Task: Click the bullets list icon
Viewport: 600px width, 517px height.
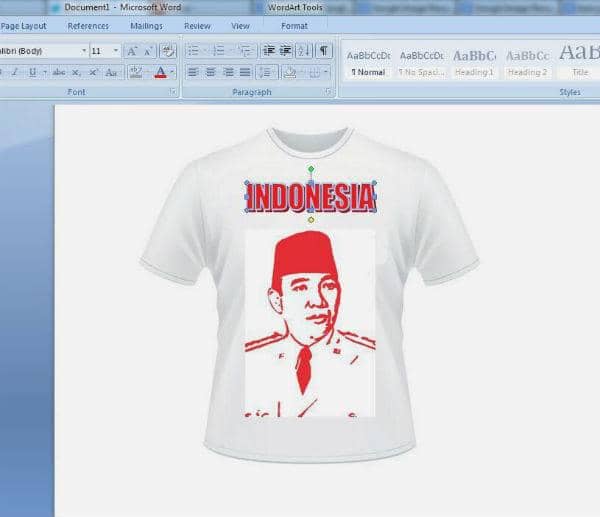Action: [194, 51]
